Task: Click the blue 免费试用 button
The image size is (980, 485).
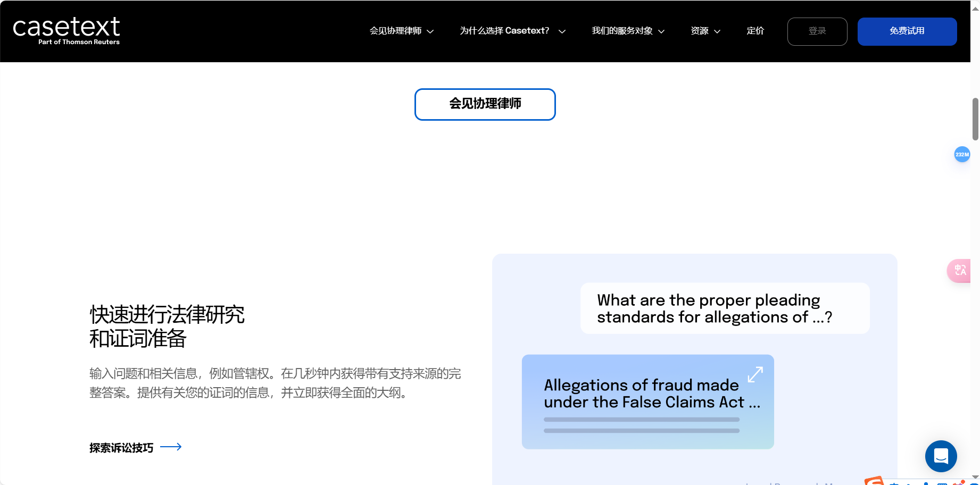Action: tap(907, 31)
